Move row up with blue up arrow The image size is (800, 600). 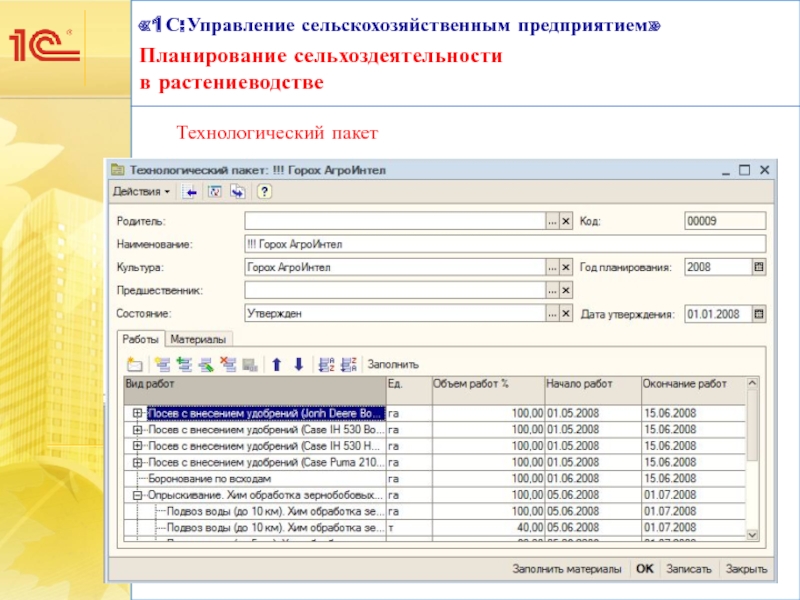[x=277, y=364]
